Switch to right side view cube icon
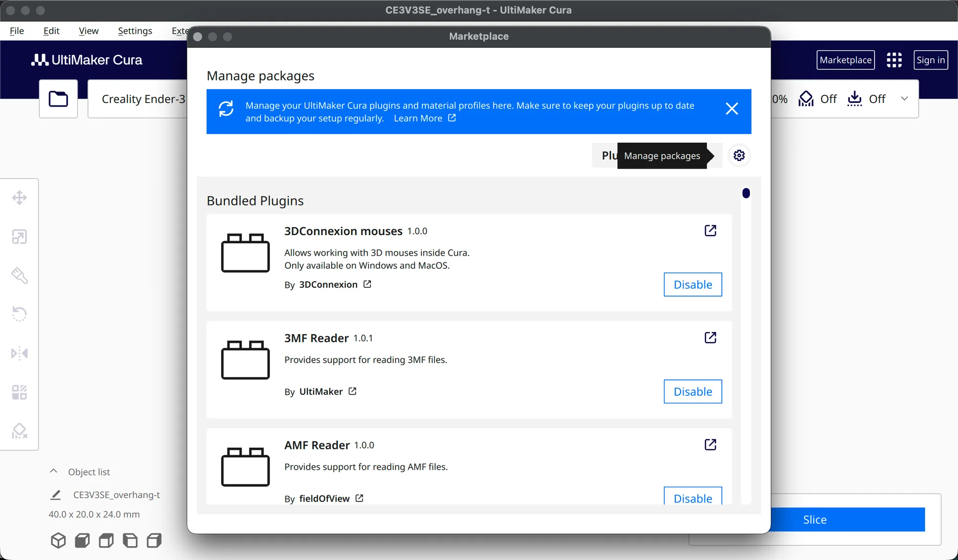 click(154, 540)
